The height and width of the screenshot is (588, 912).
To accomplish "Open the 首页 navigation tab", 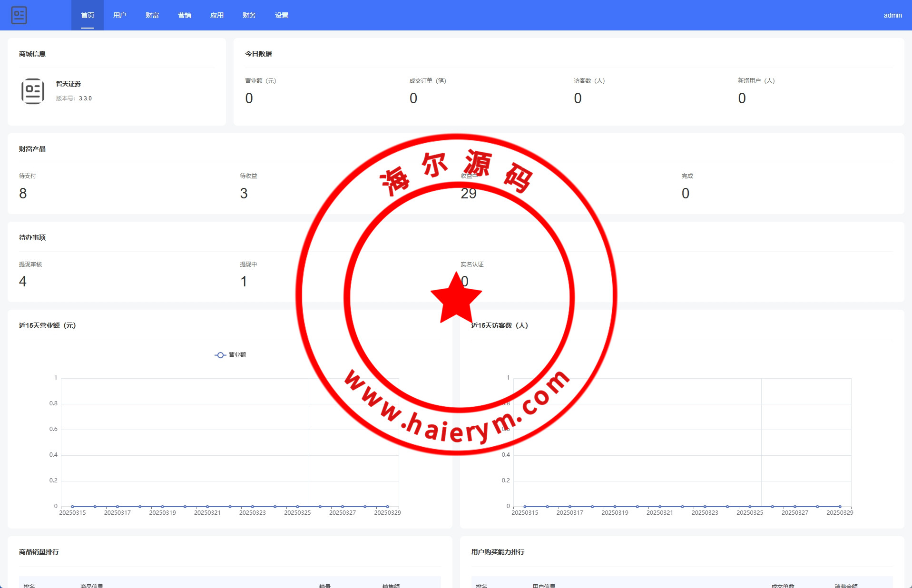I will tap(88, 15).
